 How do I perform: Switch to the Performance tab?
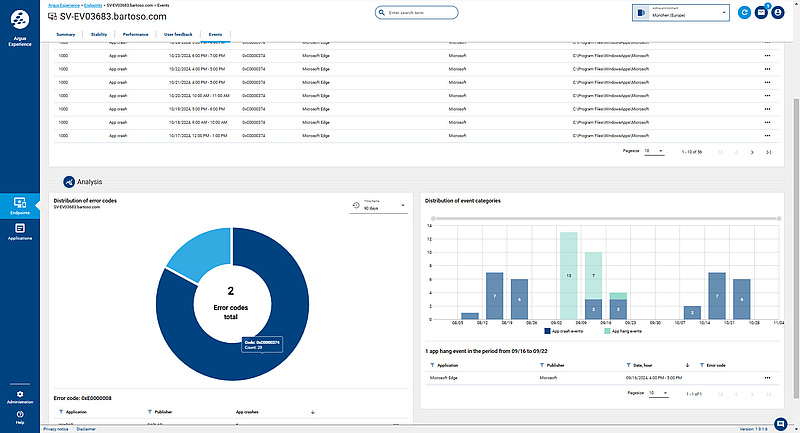click(136, 34)
